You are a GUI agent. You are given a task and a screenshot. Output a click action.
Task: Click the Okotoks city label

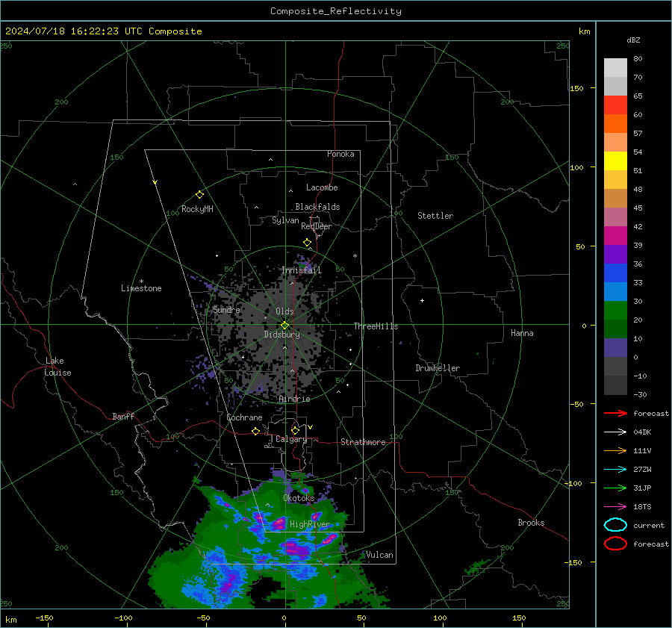pos(299,498)
